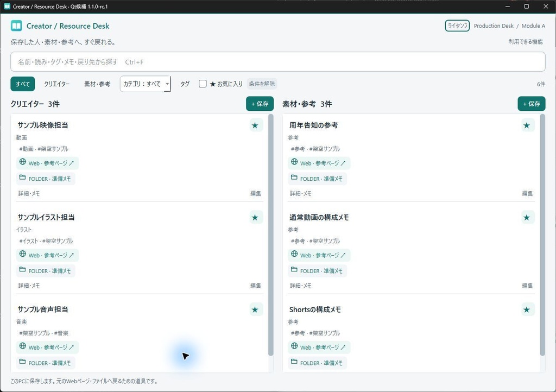Toggle the ★お気に入り favorites checkbox
The width and height of the screenshot is (556, 392).
point(203,84)
